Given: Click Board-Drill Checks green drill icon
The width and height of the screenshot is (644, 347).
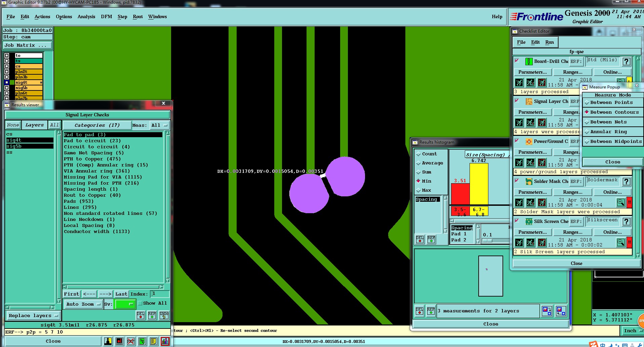Looking at the screenshot, I should 529,61.
